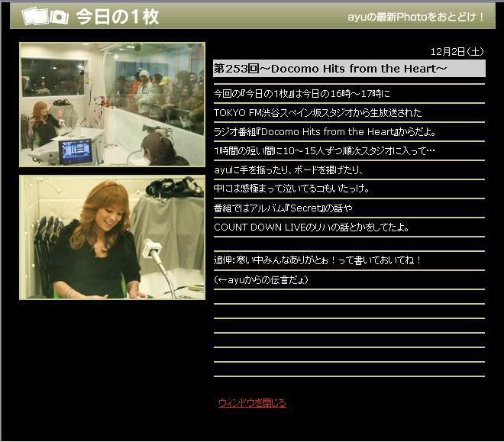Click the camera icon in header
The width and height of the screenshot is (504, 442).
click(60, 17)
